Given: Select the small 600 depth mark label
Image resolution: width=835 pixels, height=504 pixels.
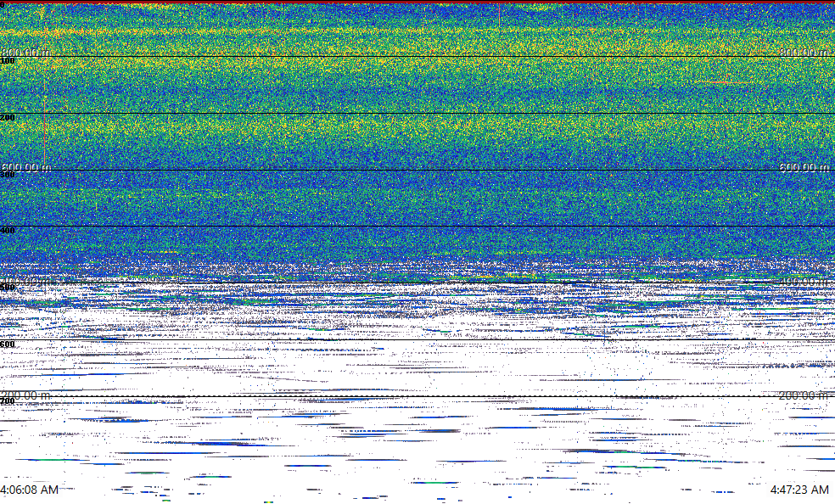Looking at the screenshot, I should point(8,344).
